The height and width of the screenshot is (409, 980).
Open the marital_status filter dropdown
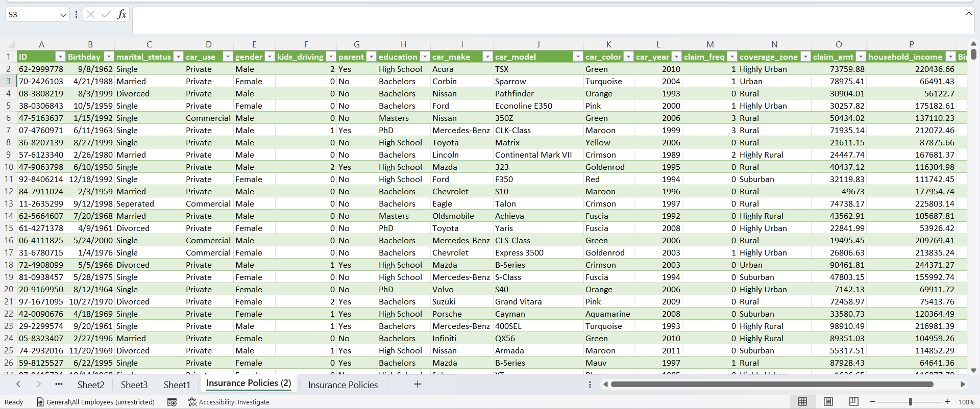pos(178,57)
